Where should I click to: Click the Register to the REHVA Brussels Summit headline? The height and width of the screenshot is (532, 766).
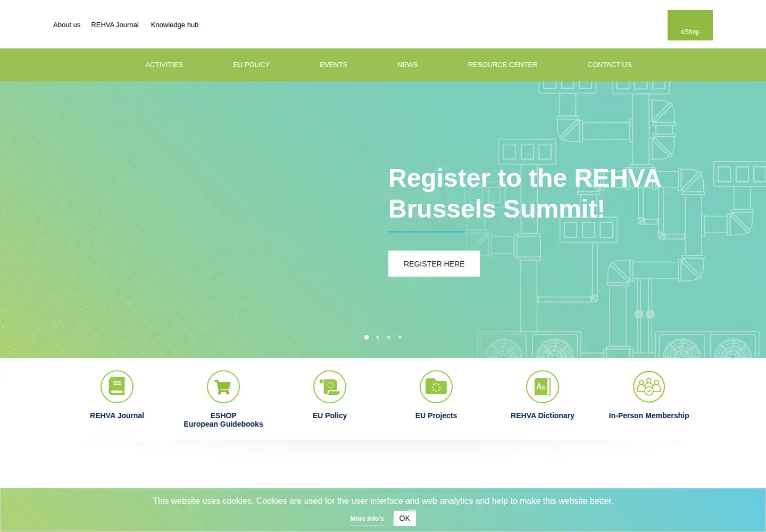(x=524, y=193)
